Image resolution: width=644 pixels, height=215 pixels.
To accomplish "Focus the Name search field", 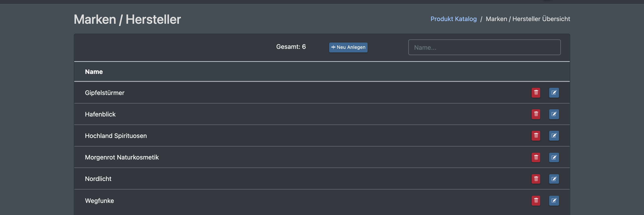I will (x=484, y=47).
